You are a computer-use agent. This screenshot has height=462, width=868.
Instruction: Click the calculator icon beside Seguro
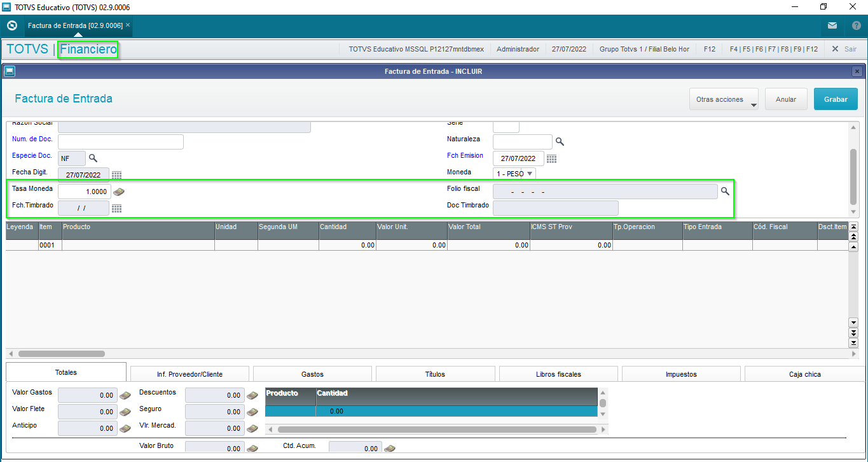pos(252,412)
